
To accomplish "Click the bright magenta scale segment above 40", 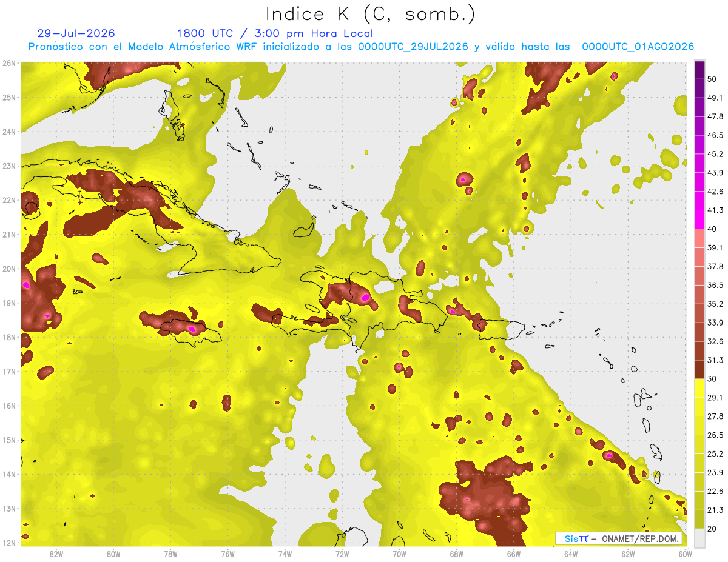I will tap(699, 219).
